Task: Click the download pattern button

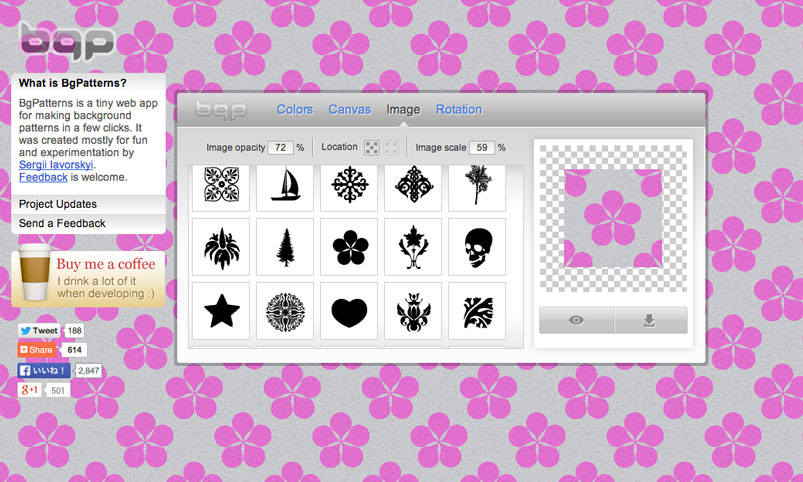Action: pyautogui.click(x=650, y=320)
